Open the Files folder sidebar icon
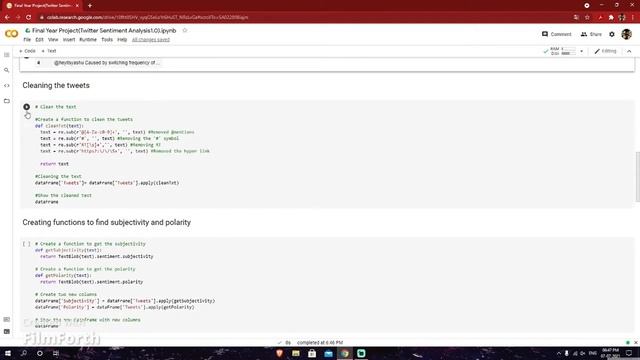Screen dimensions: 640x360 point(7,101)
